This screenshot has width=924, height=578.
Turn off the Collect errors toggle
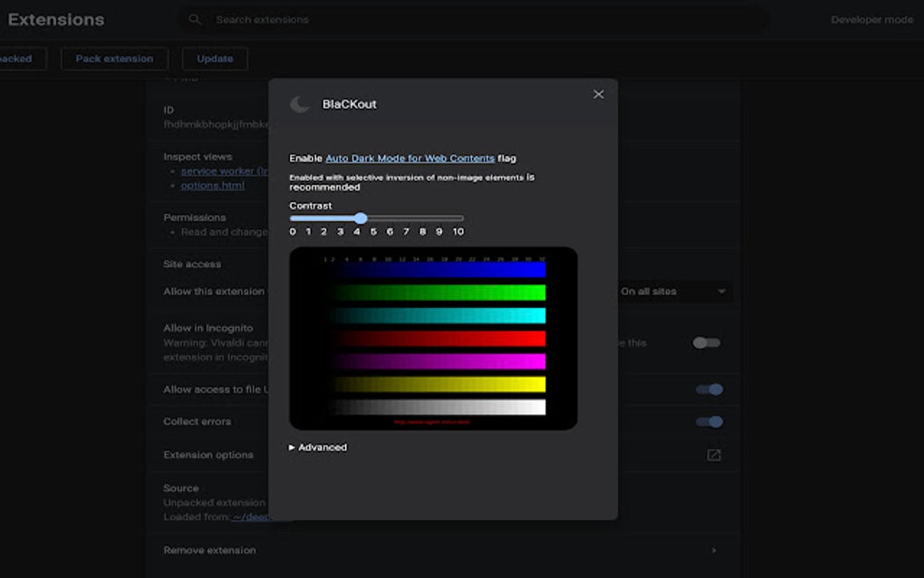pyautogui.click(x=711, y=421)
